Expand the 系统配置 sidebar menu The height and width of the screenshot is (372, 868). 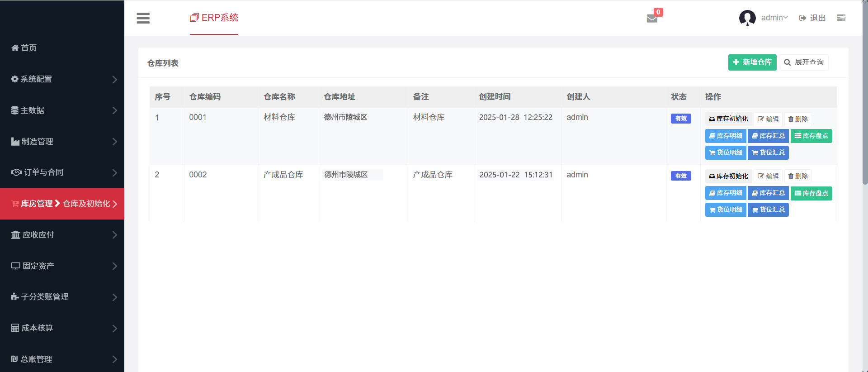click(62, 79)
